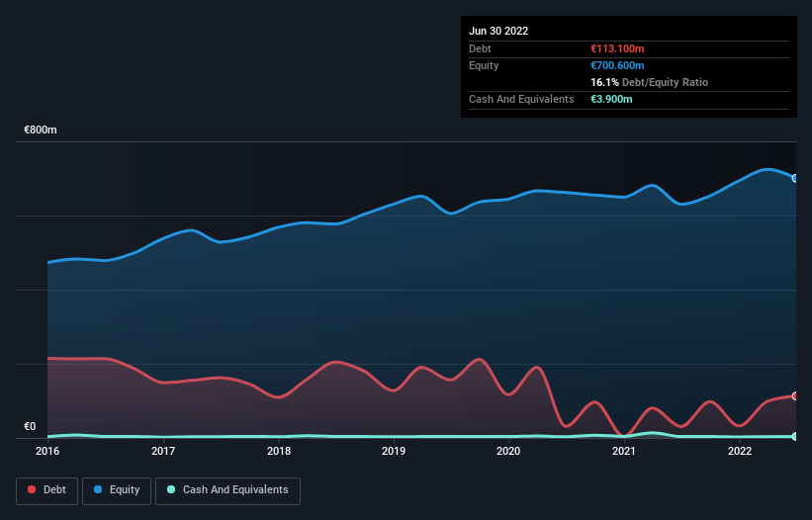The height and width of the screenshot is (520, 812).
Task: Click the red Debt endpoint marker
Action: (x=795, y=395)
